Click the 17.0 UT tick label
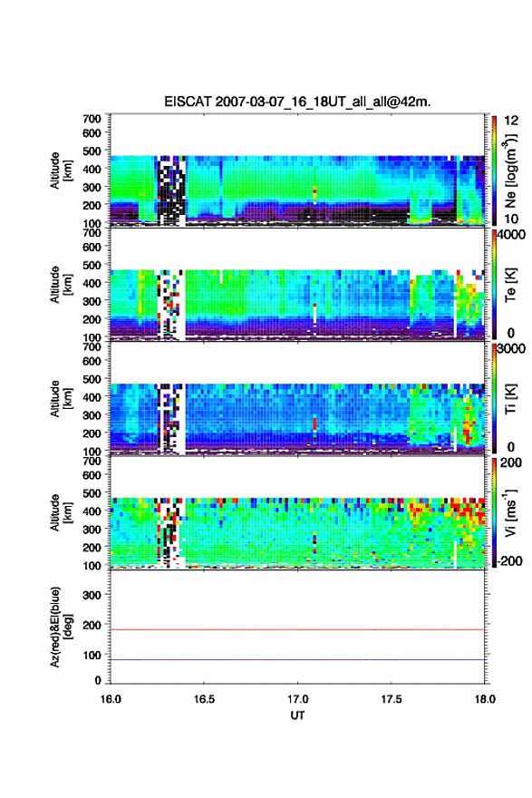The height and width of the screenshot is (798, 532). coord(297,699)
